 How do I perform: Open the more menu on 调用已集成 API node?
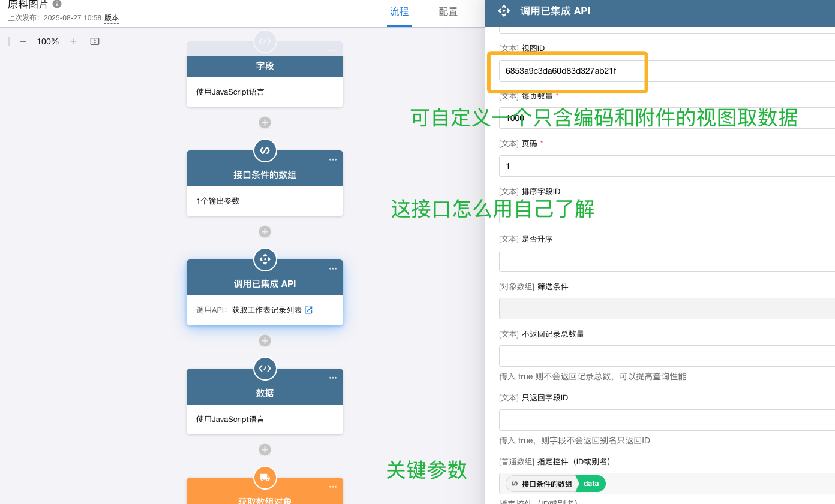(x=333, y=268)
